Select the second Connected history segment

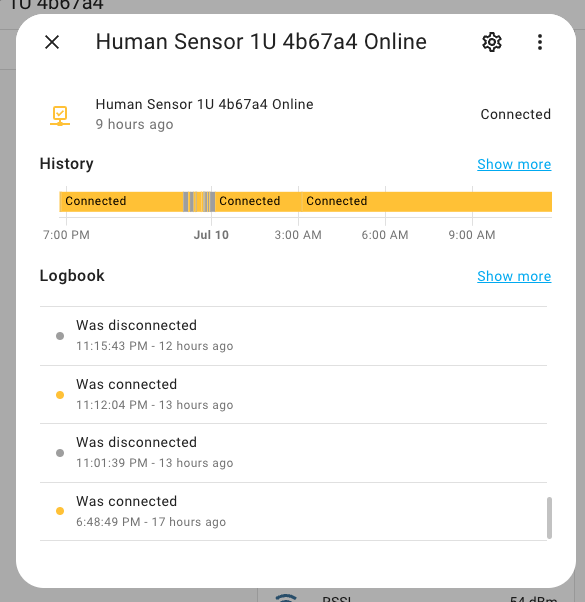[x=258, y=202]
